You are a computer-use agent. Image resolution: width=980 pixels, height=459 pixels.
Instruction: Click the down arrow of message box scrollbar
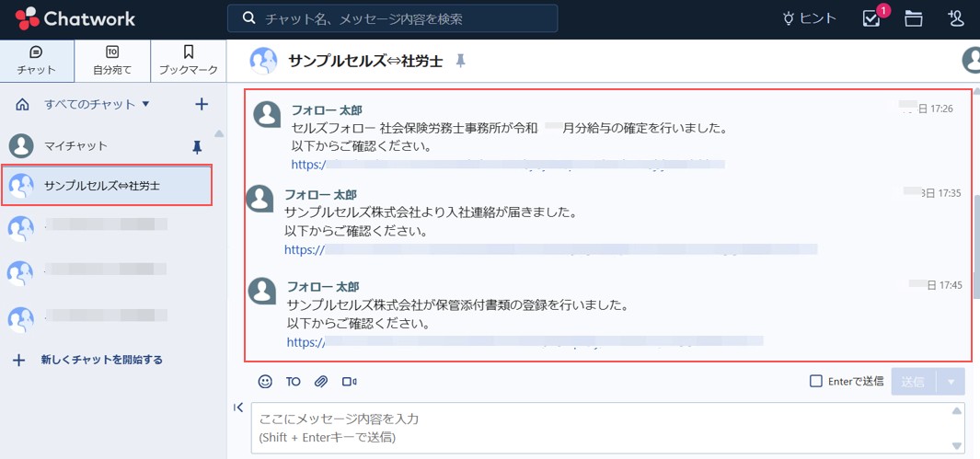(x=956, y=445)
